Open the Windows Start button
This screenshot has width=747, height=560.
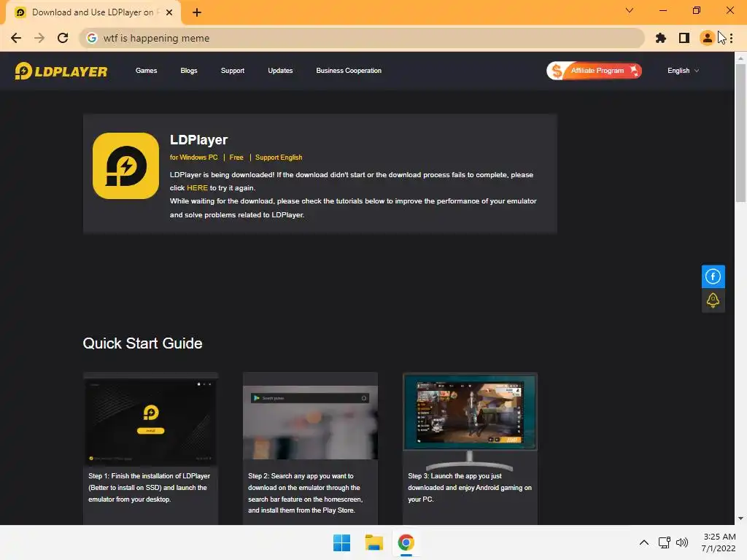pos(341,542)
